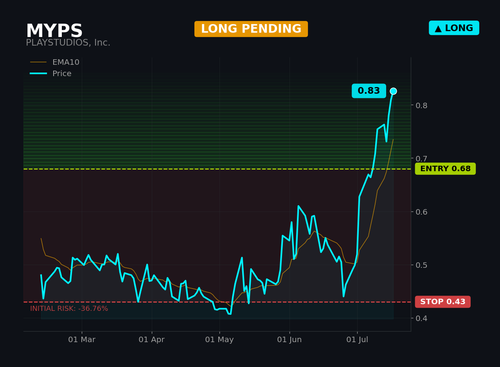500x367 pixels.
Task: Select the MYPS ticker title
Action: click(54, 31)
